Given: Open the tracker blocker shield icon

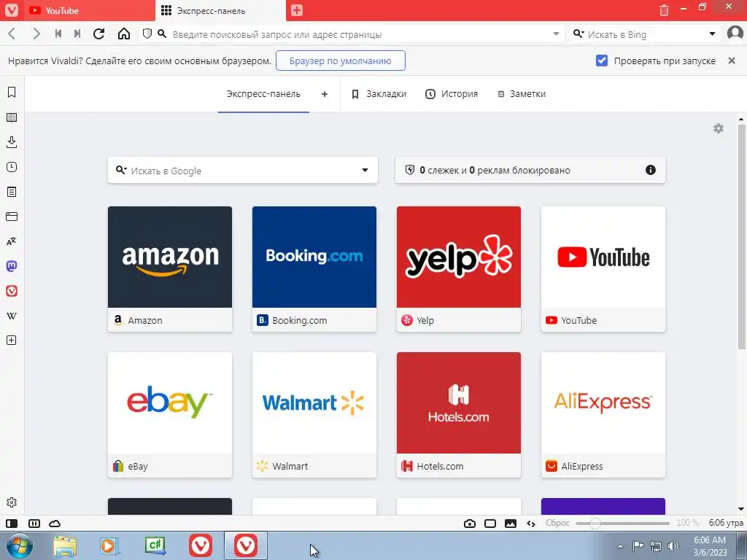Looking at the screenshot, I should pos(147,34).
